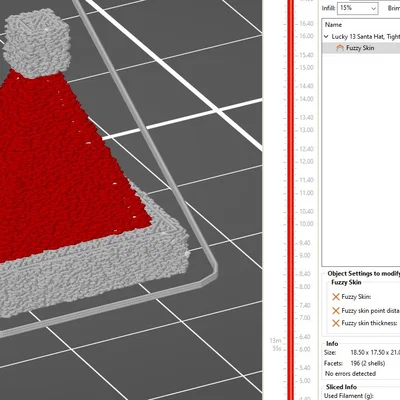Screen dimensions: 400x400
Task: Click the red vertical layer slider bar
Action: pyautogui.click(x=290, y=200)
